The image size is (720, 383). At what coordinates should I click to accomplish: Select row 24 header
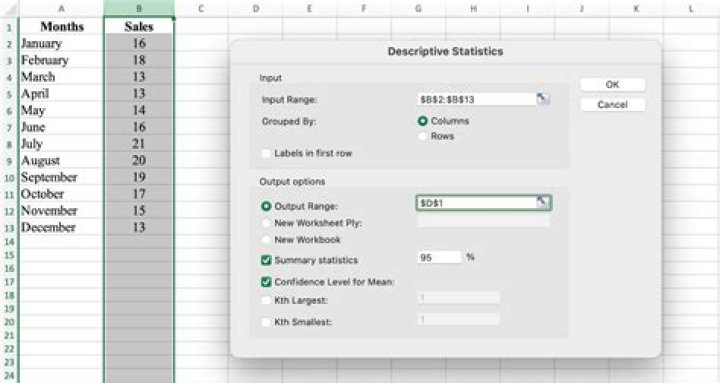coord(9,376)
